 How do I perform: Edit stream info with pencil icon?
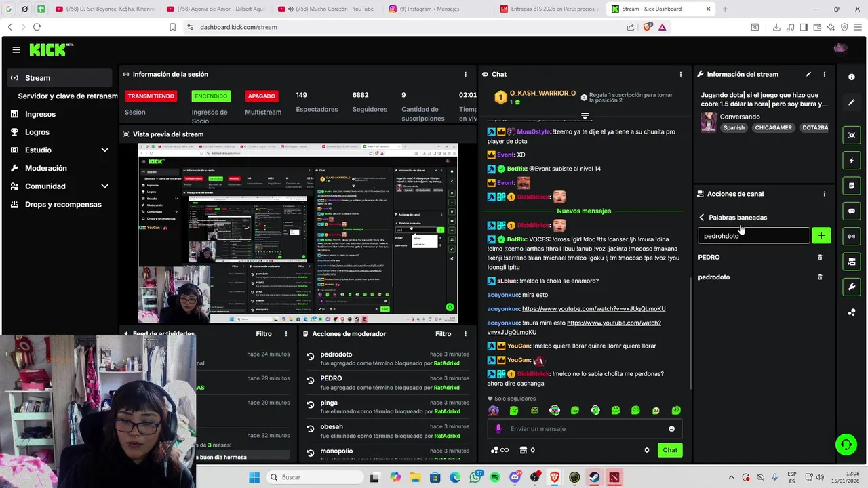tap(808, 74)
